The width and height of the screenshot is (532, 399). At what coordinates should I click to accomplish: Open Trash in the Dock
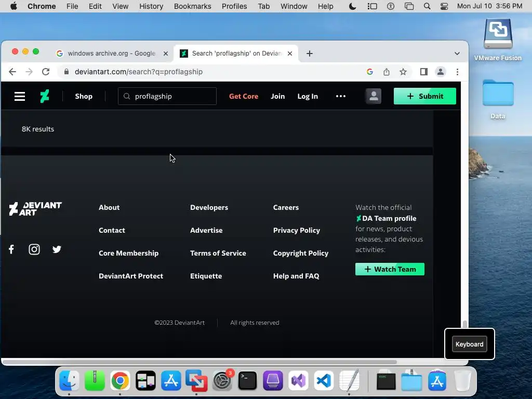point(462,381)
